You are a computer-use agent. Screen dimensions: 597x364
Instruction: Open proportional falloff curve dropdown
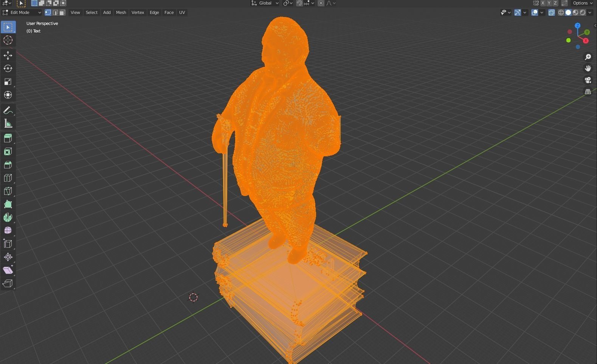(331, 3)
